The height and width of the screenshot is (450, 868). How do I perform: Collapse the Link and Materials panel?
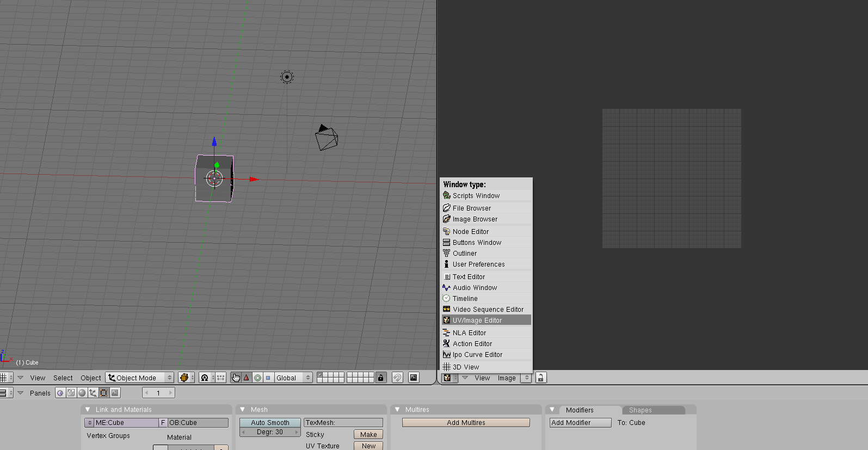tap(88, 410)
